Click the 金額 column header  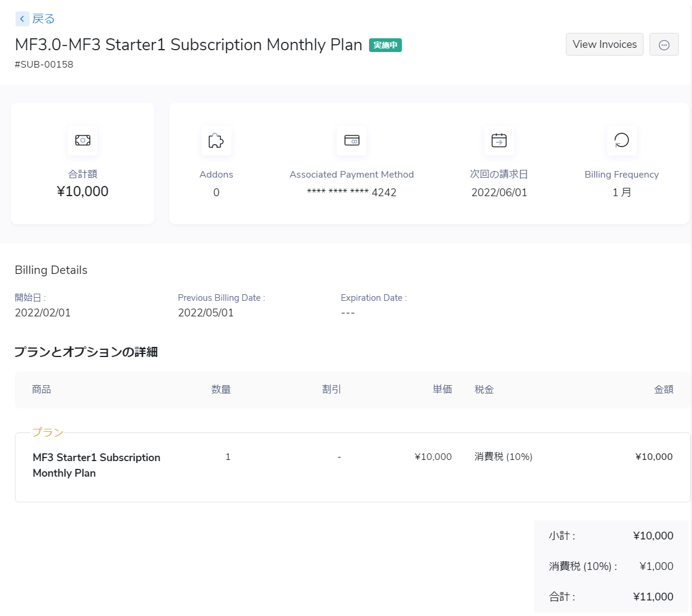tap(664, 389)
